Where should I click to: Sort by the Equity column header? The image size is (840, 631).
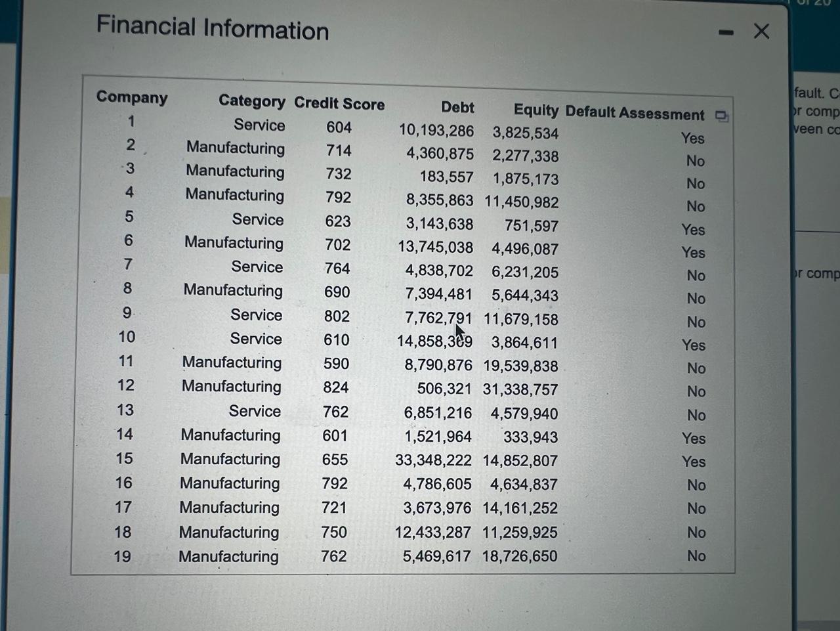coord(535,110)
